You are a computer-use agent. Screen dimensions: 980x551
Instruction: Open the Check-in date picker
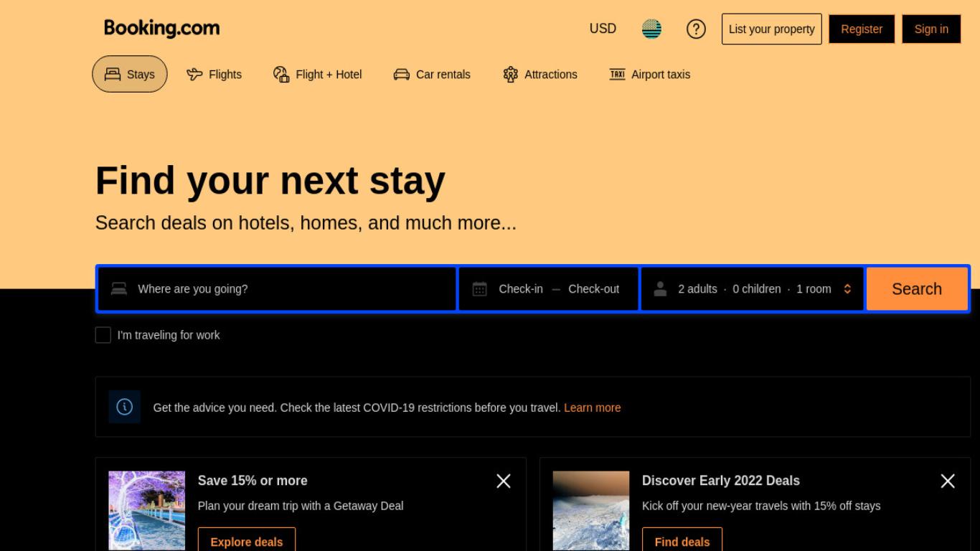tap(521, 288)
